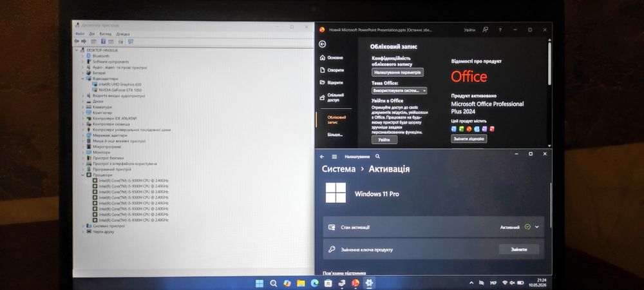Click the blue Help icon in Device Manager toolbar
This screenshot has height=290, width=644.
103,41
